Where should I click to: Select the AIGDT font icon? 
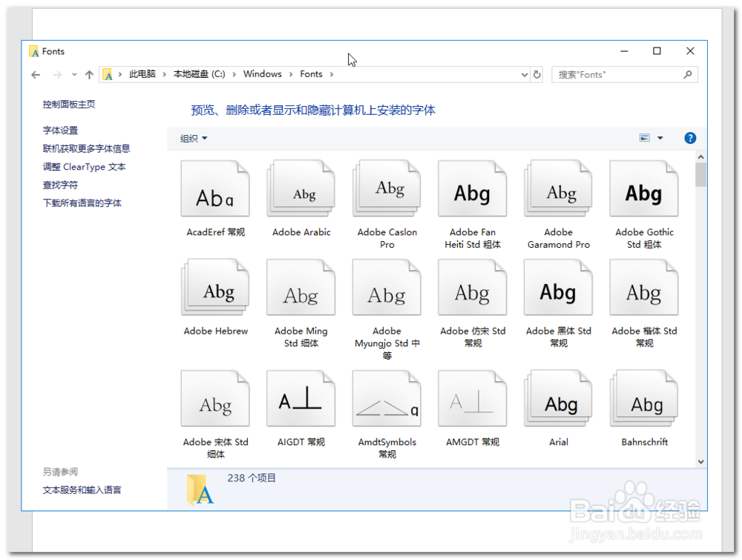click(x=301, y=398)
